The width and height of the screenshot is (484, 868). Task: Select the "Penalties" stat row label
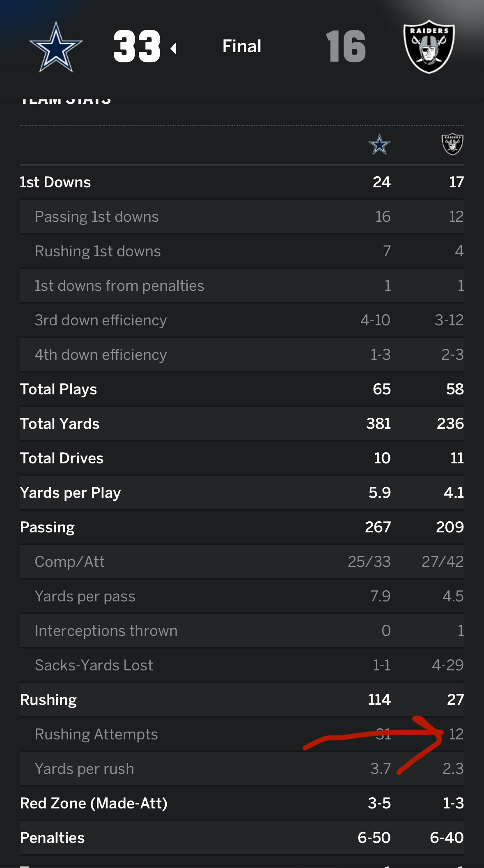(52, 838)
